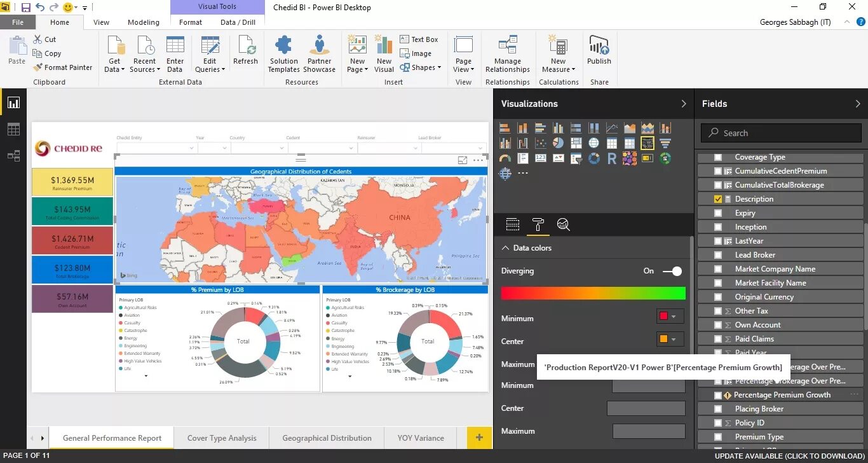
Task: Open the Fields well tab in Visualizations
Action: tap(513, 224)
